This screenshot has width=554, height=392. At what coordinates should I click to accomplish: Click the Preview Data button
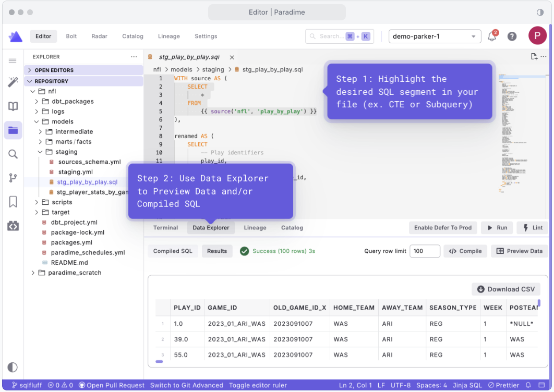coord(519,251)
